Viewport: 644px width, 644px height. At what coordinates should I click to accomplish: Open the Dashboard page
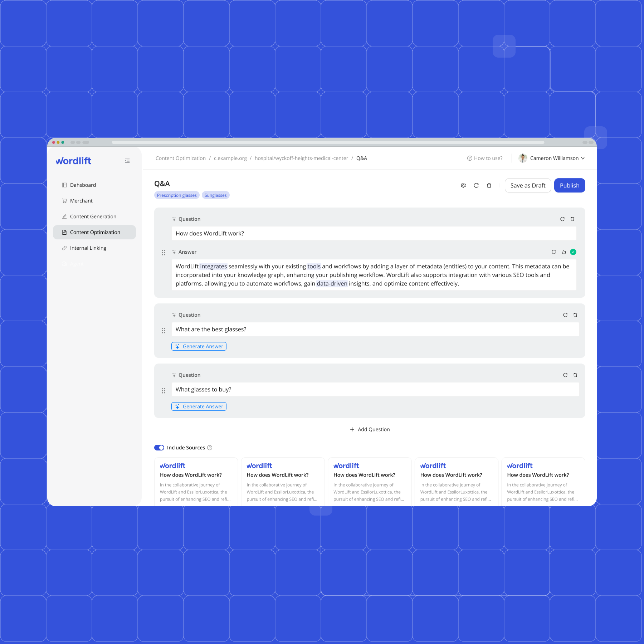coord(83,185)
